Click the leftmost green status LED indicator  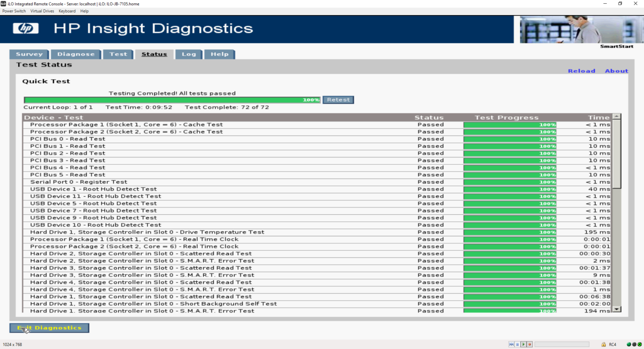coord(629,344)
